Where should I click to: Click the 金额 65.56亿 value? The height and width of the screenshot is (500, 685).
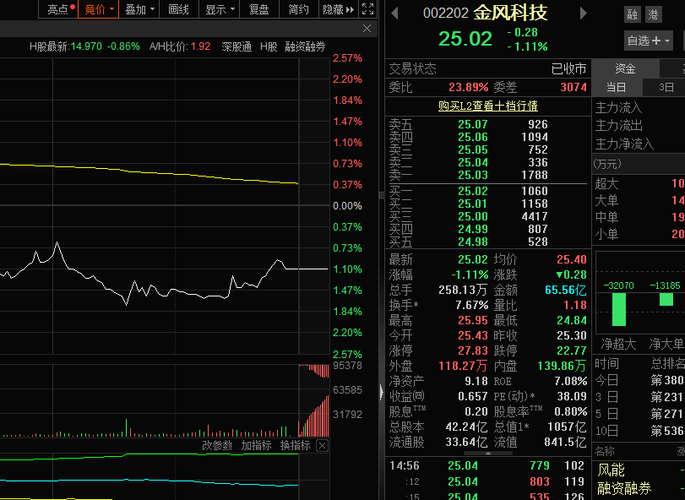(566, 290)
